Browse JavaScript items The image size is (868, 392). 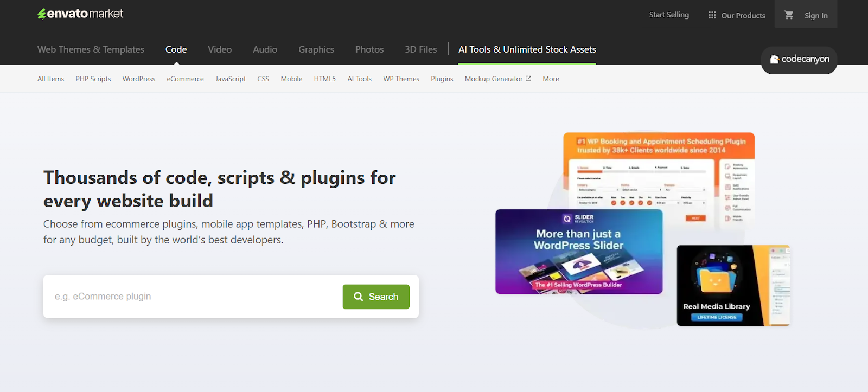point(231,79)
